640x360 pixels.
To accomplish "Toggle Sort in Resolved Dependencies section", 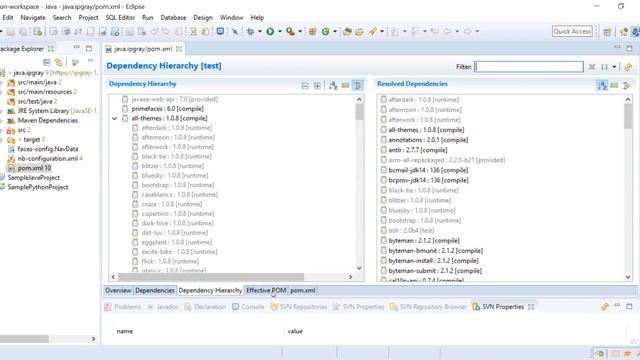I will [x=602, y=85].
